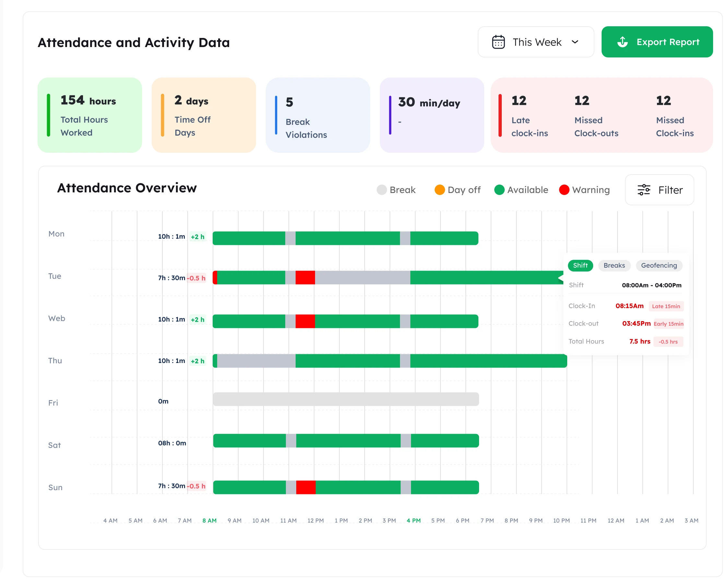The image size is (728, 580).
Task: Click the green Available legend dot
Action: coord(499,190)
